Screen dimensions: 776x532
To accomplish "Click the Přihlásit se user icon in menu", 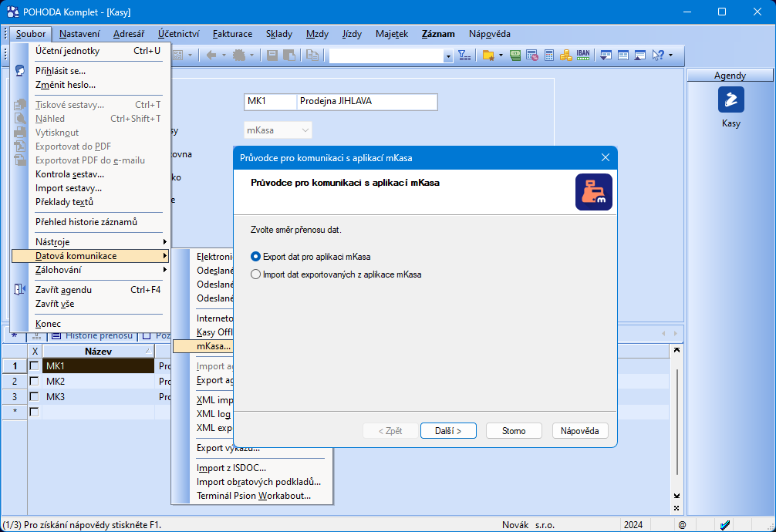I will click(x=20, y=71).
